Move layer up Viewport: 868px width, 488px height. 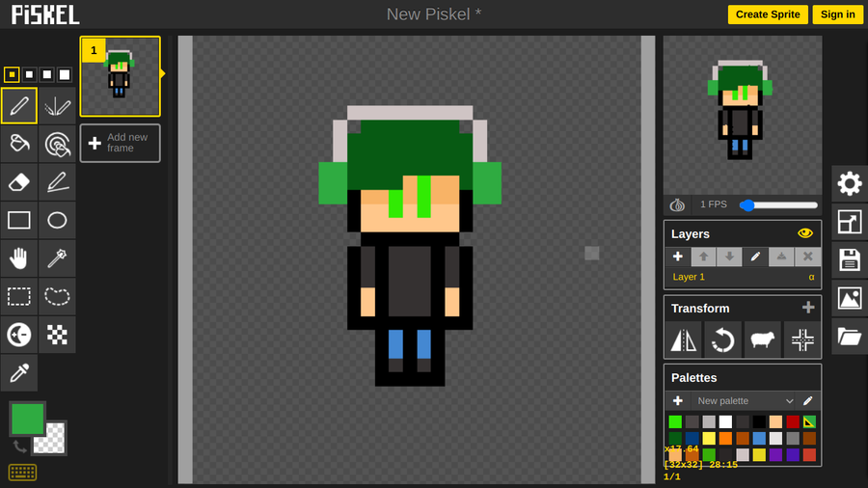coord(704,257)
